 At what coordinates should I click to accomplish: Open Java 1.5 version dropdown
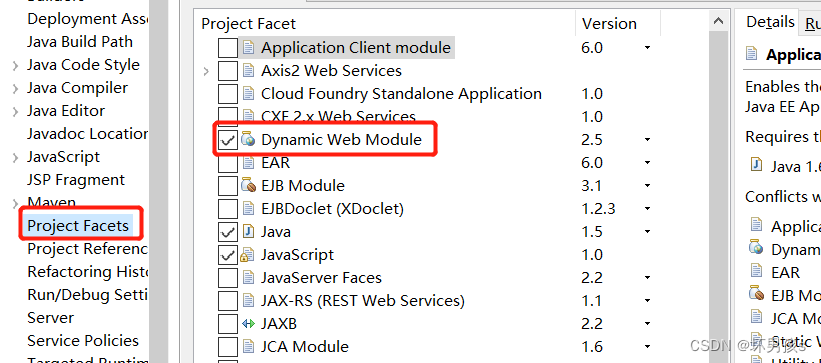647,233
